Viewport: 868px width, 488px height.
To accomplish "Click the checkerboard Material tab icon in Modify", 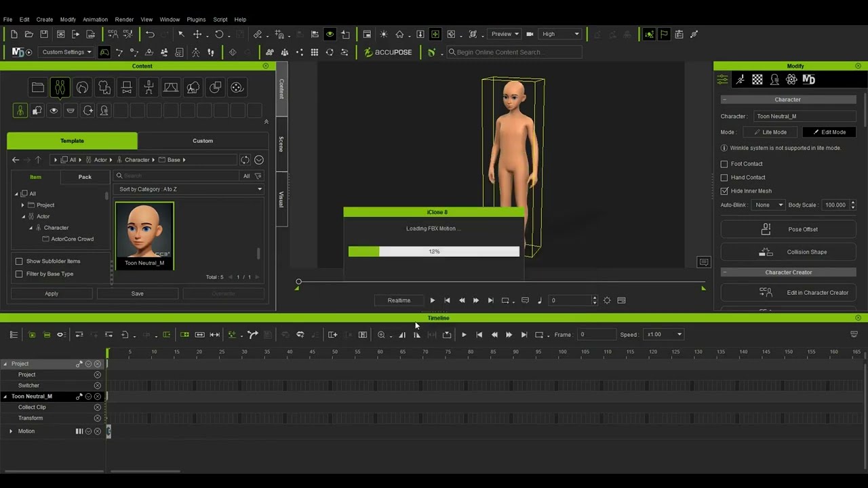I will [757, 80].
